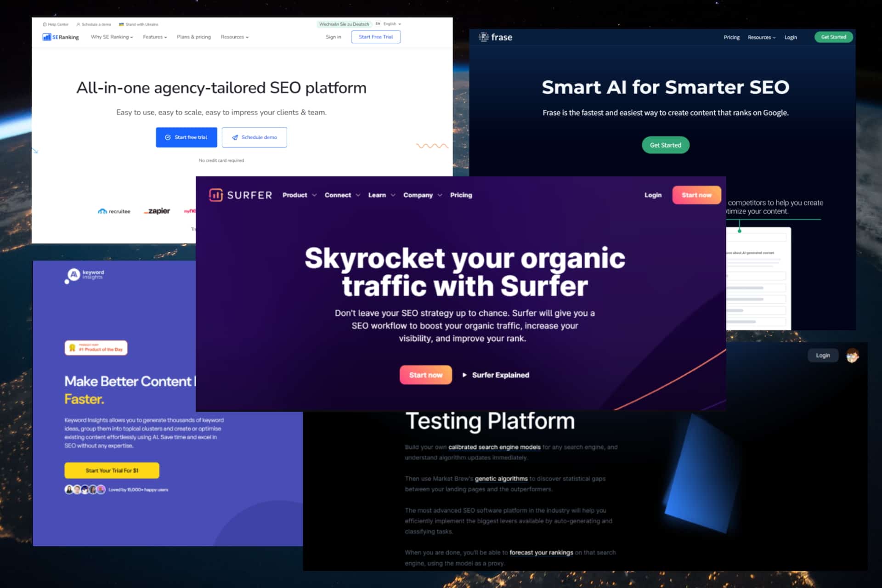Click the All-in-one agency-tailored SEO platform heading

(221, 88)
